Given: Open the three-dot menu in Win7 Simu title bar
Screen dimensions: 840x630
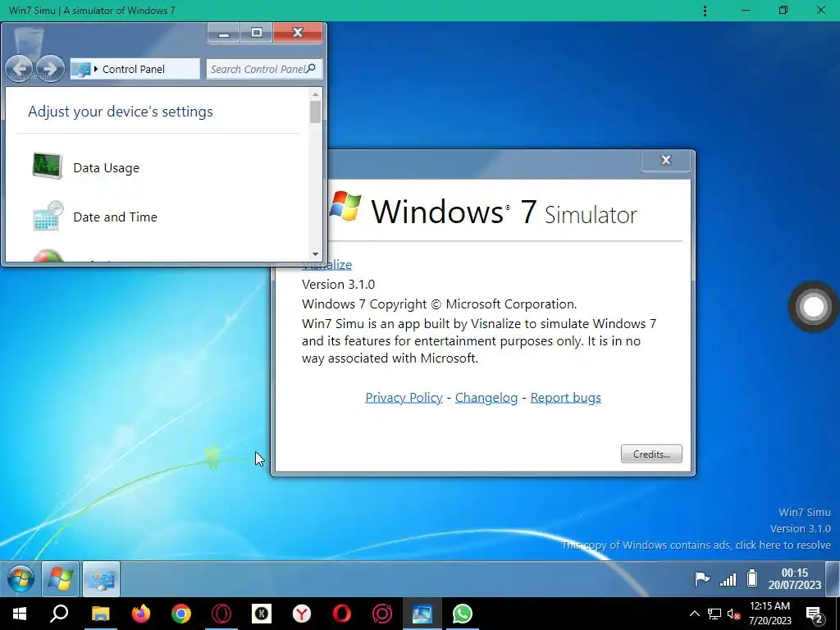Looking at the screenshot, I should (x=705, y=11).
